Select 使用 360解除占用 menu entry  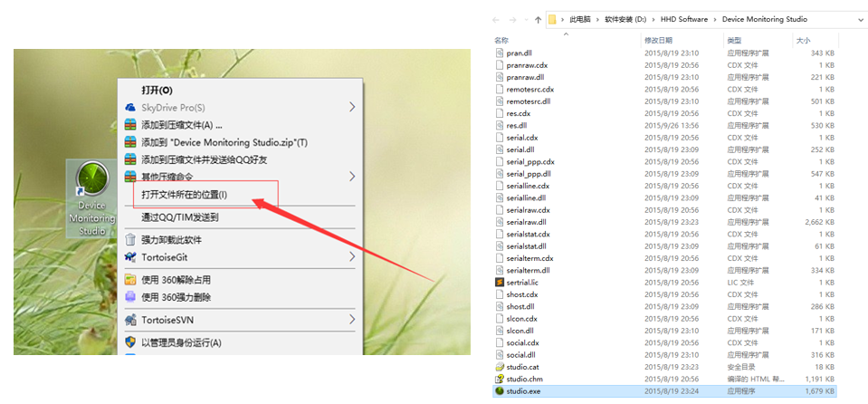[x=242, y=280]
